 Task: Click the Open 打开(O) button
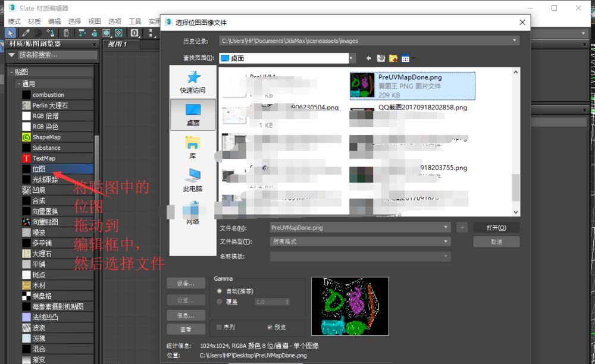496,227
